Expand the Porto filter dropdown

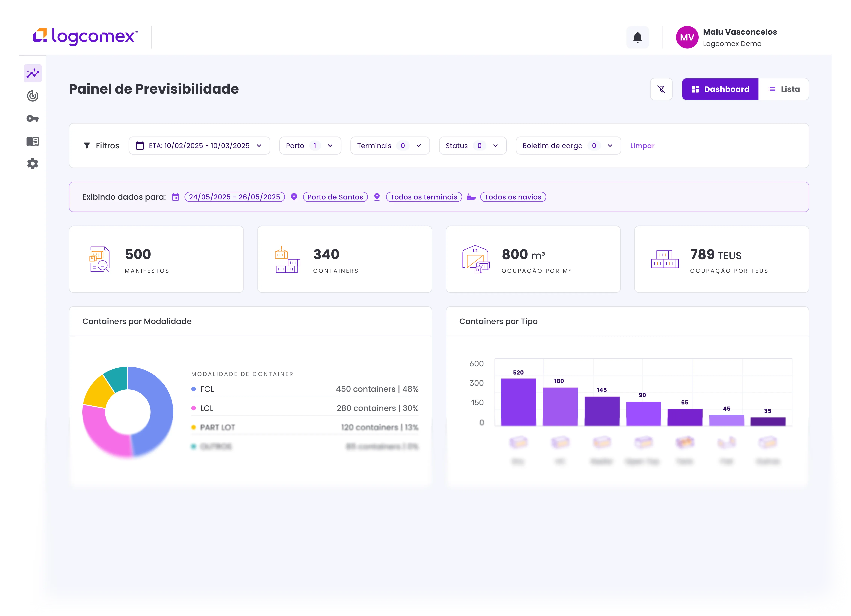point(310,146)
